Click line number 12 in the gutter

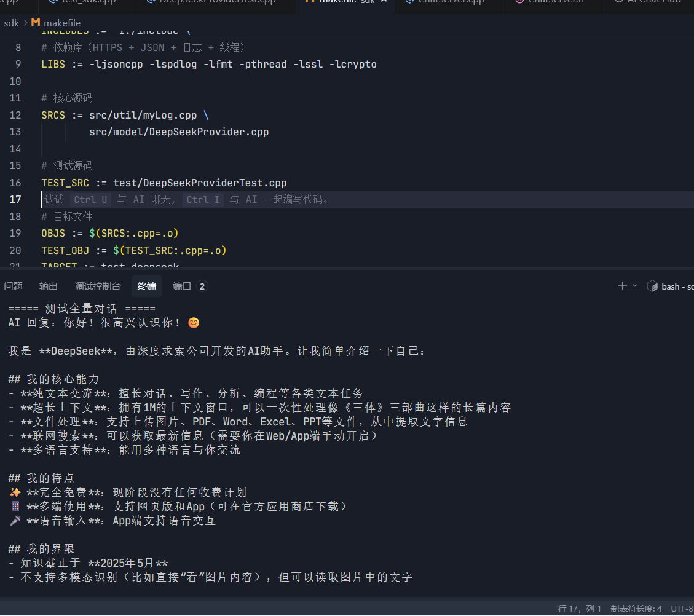[x=15, y=115]
